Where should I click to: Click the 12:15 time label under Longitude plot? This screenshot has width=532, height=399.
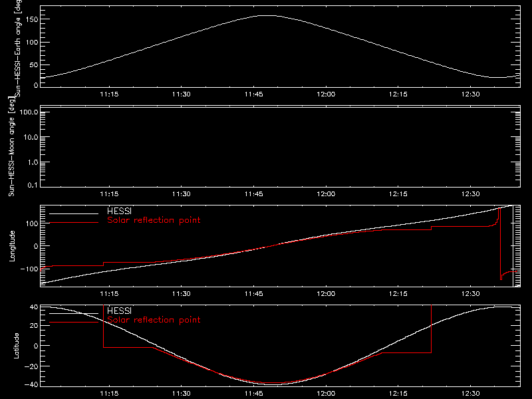point(398,293)
